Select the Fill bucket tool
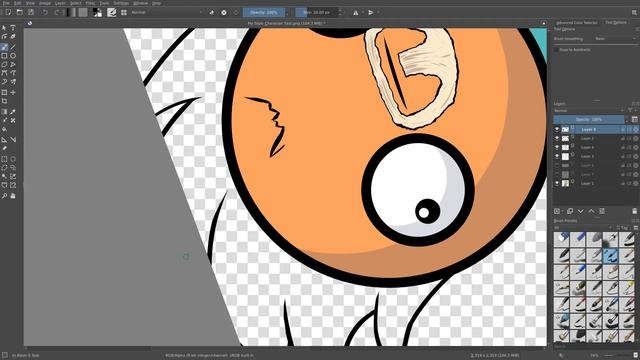Image resolution: width=640 pixels, height=360 pixels. [x=4, y=129]
